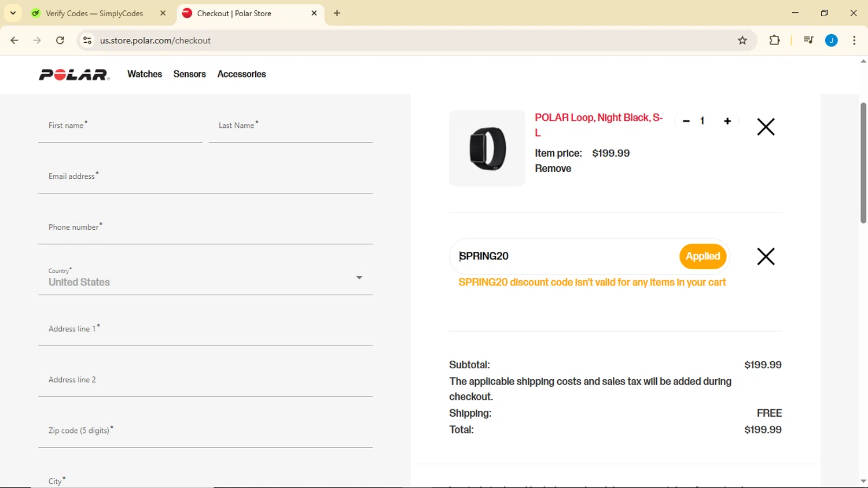Click the Subtotal $199.99 amount
The height and width of the screenshot is (488, 868).
[763, 365]
